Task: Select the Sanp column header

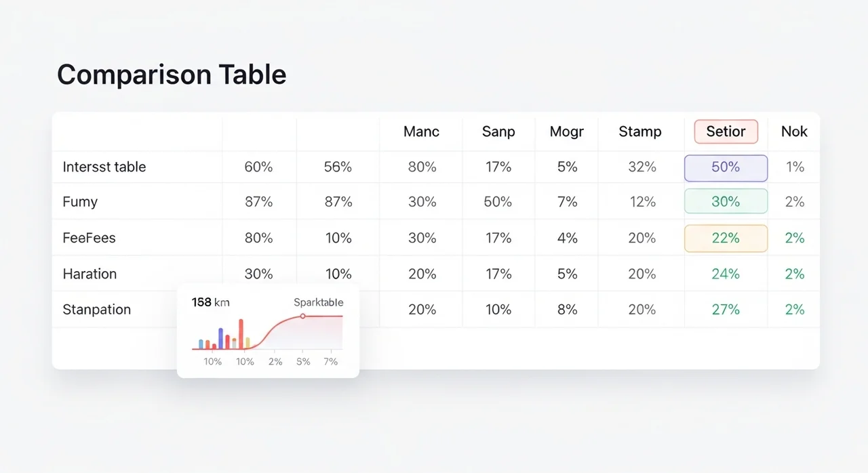Action: 498,131
